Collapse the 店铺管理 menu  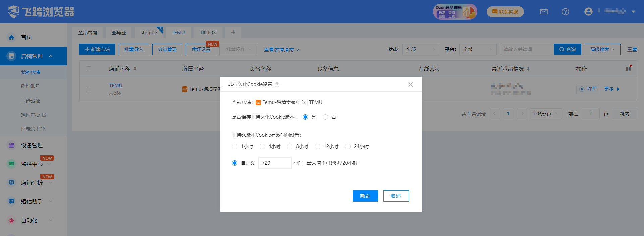51,56
